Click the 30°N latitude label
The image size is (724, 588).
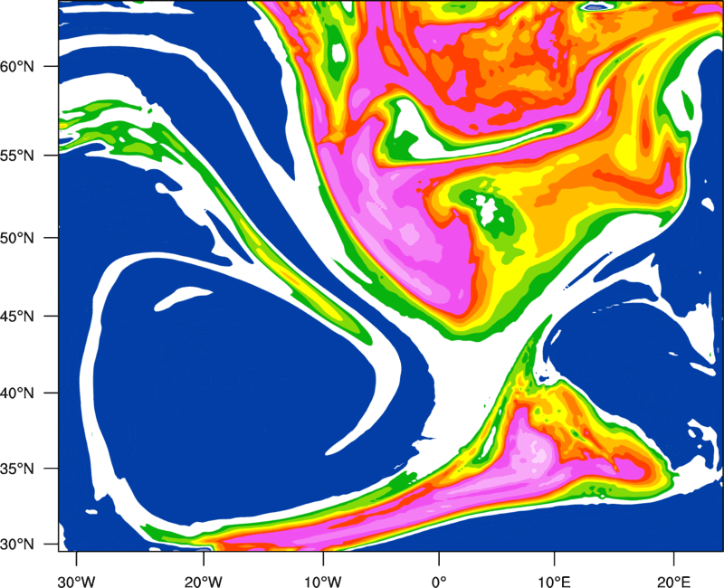coord(17,545)
